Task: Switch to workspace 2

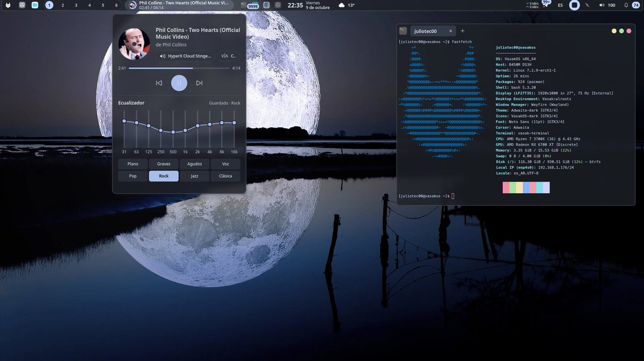Action: tap(63, 5)
